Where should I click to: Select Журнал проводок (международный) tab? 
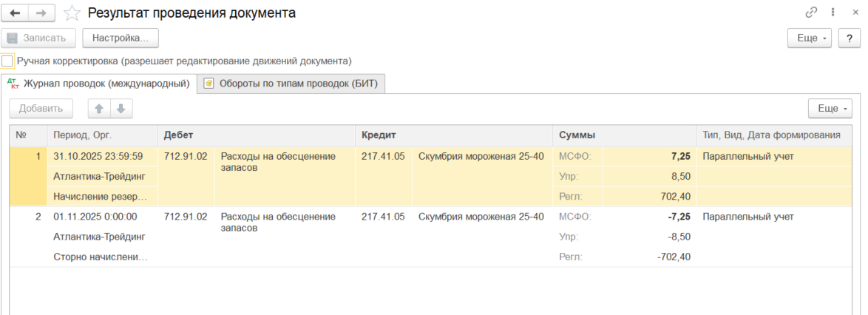[x=98, y=84]
